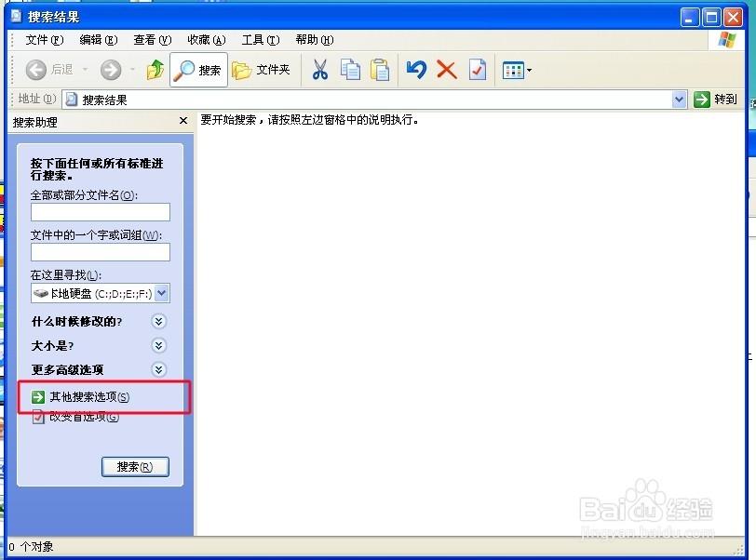Click inside the 全部或部分文件名 input field
Image resolution: width=756 pixels, height=560 pixels.
(x=100, y=212)
